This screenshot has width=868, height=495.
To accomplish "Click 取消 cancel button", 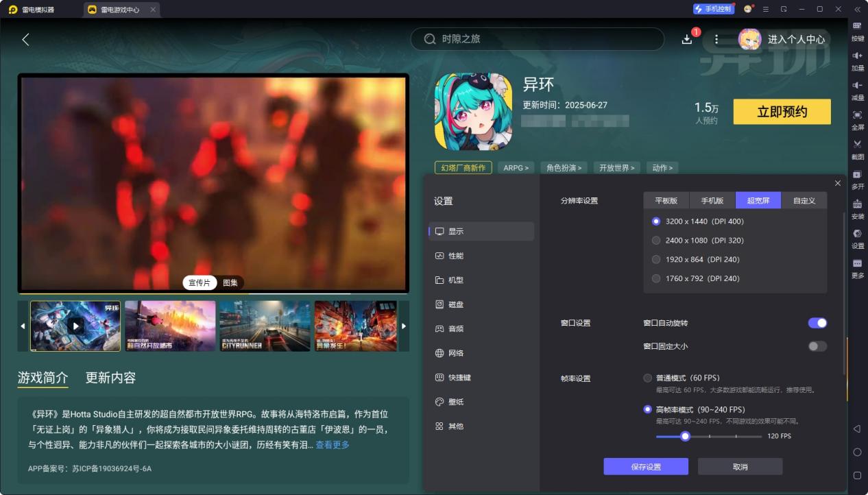I will [x=740, y=467].
